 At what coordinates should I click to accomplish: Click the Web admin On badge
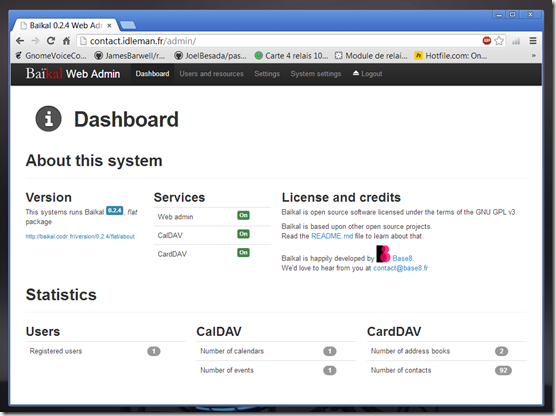(x=243, y=215)
